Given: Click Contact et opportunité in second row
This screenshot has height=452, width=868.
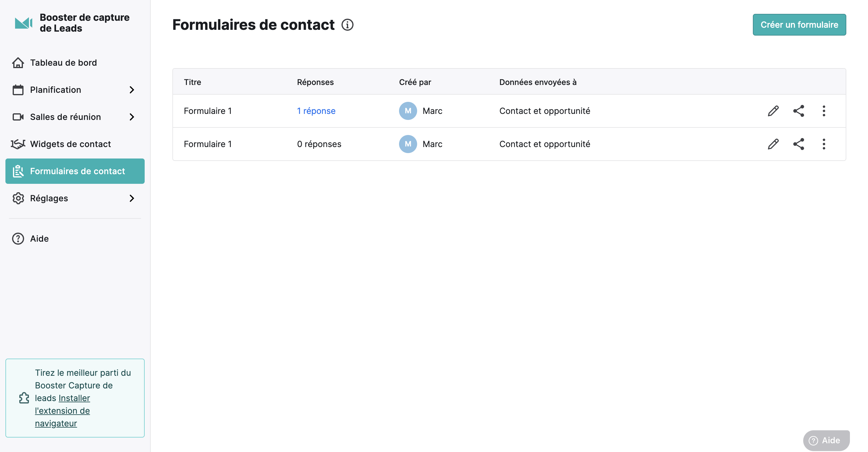Looking at the screenshot, I should [x=545, y=144].
